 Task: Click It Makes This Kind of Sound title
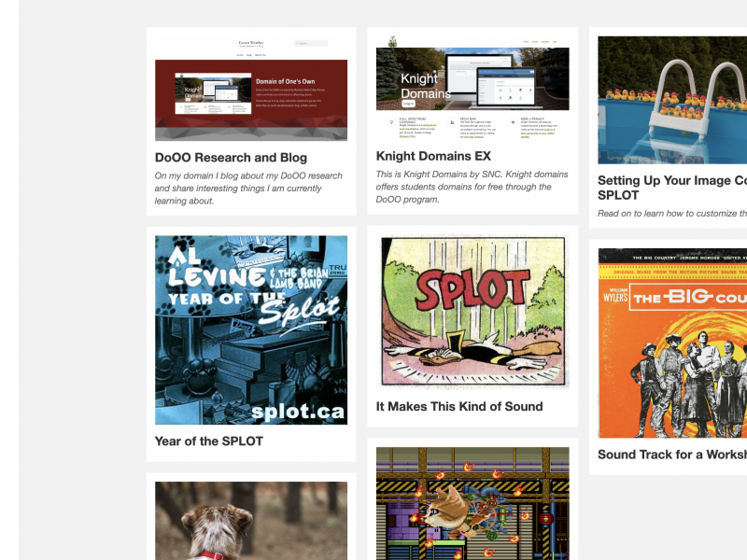459,407
